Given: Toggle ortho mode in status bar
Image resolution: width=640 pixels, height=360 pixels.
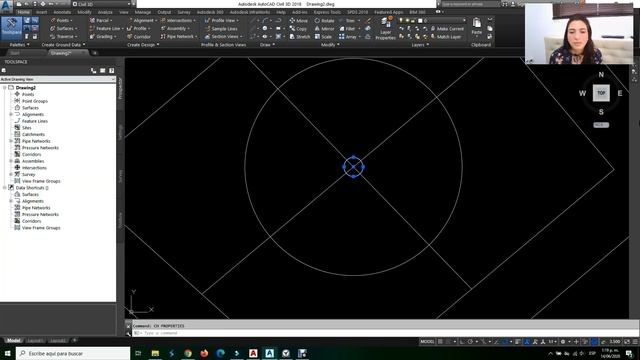Looking at the screenshot, I should click(462, 342).
